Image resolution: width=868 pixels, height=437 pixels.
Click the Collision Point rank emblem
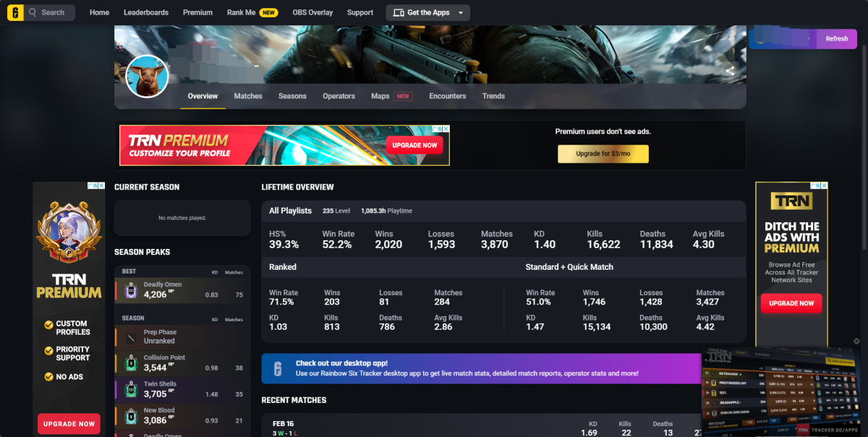[x=131, y=362]
